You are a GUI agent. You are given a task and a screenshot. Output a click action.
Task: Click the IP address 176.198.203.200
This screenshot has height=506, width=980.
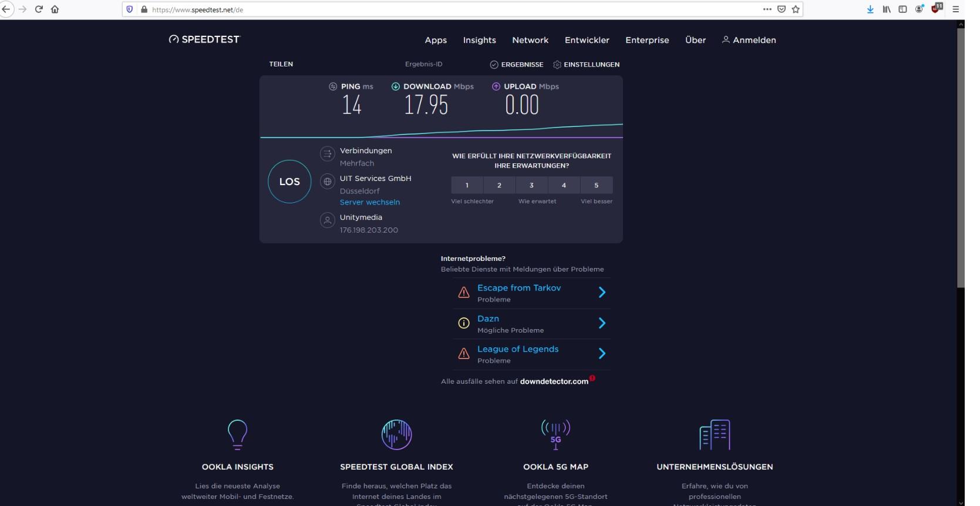[369, 230]
